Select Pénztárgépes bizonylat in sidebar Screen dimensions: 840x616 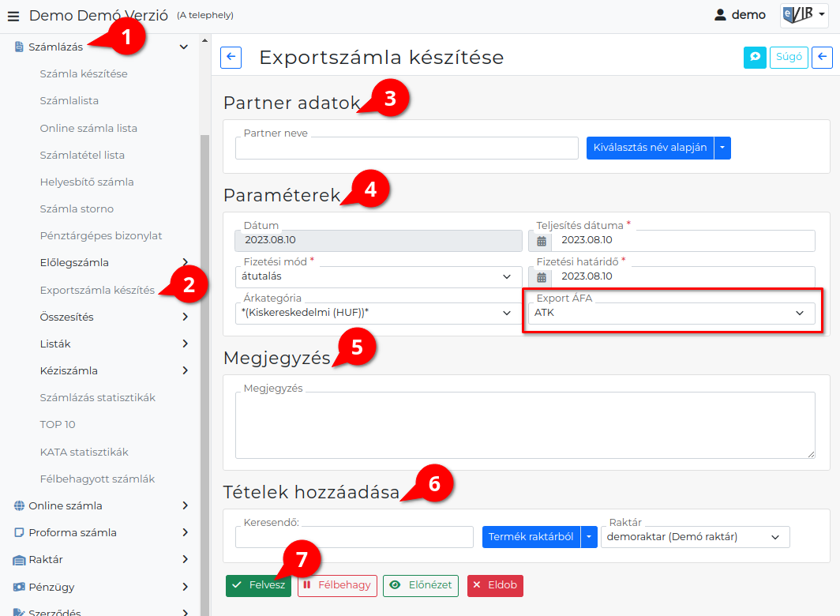coord(101,235)
